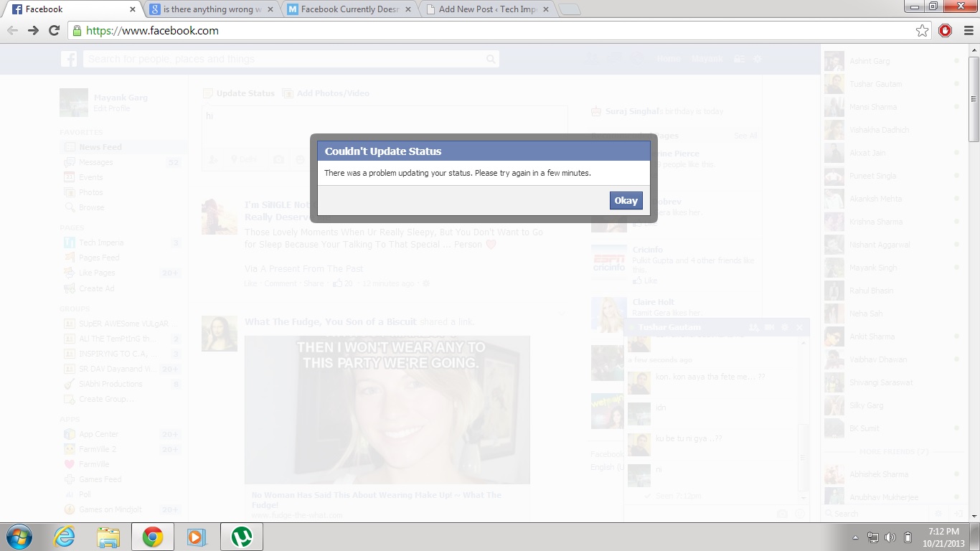Switch to the 'Facebook Currently Doesn't' tab
The image size is (980, 551).
click(348, 9)
